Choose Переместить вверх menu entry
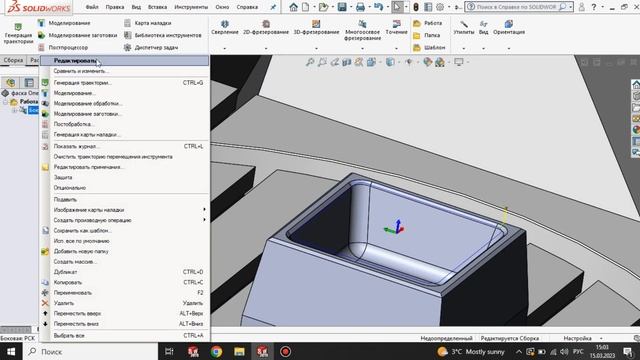The image size is (640, 360). coord(124,314)
